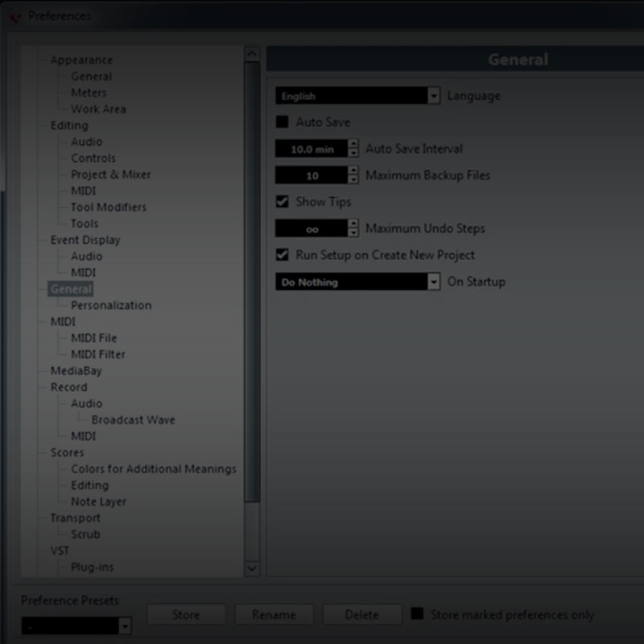Select the Event Display category

85,240
